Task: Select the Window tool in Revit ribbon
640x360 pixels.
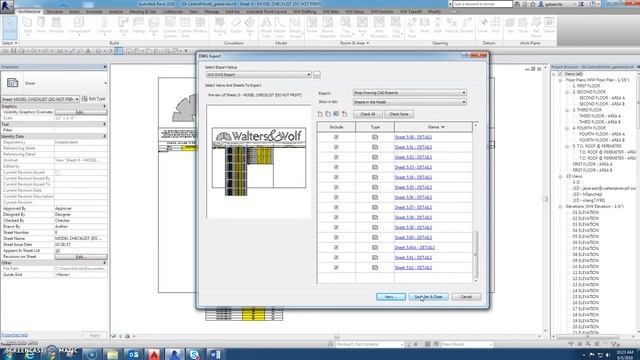Action: (x=56, y=26)
